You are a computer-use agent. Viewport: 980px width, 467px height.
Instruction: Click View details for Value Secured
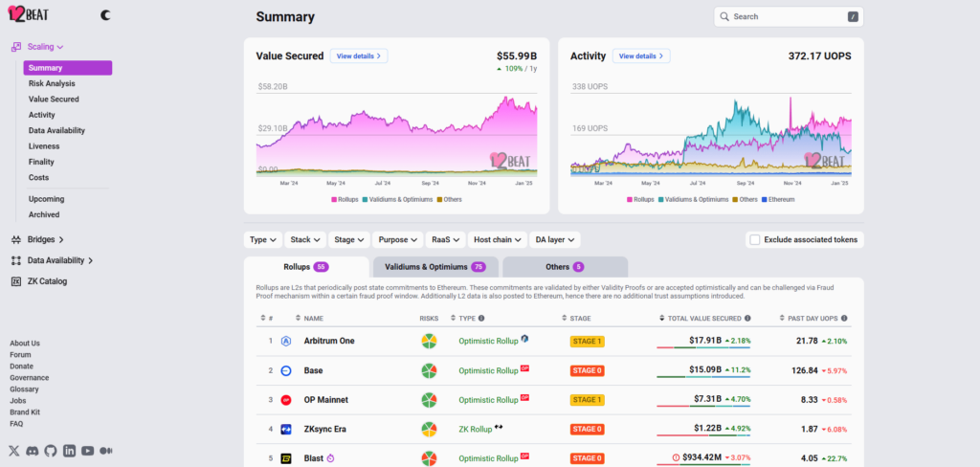359,56
